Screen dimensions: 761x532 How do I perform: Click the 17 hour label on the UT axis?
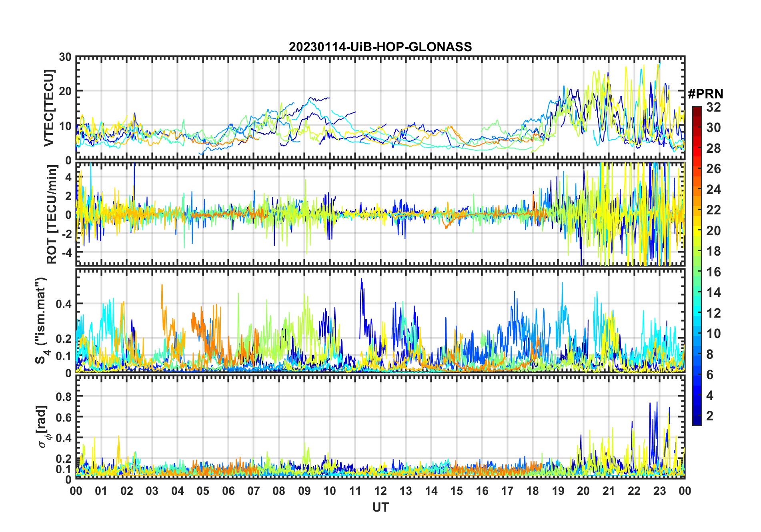pyautogui.click(x=507, y=491)
